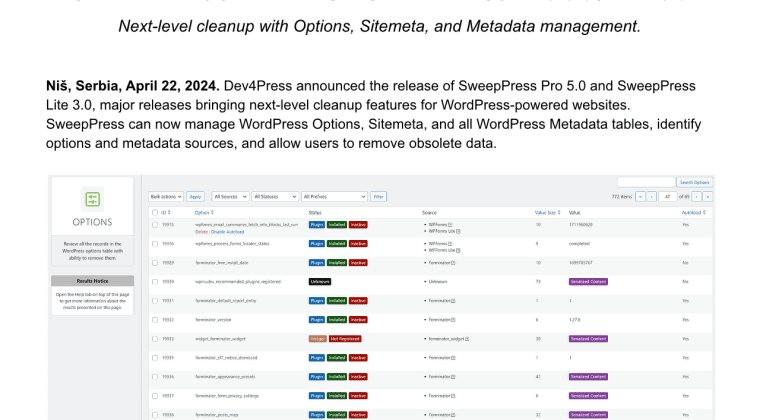Jump to last page of results
The image size is (760, 420).
click(708, 197)
